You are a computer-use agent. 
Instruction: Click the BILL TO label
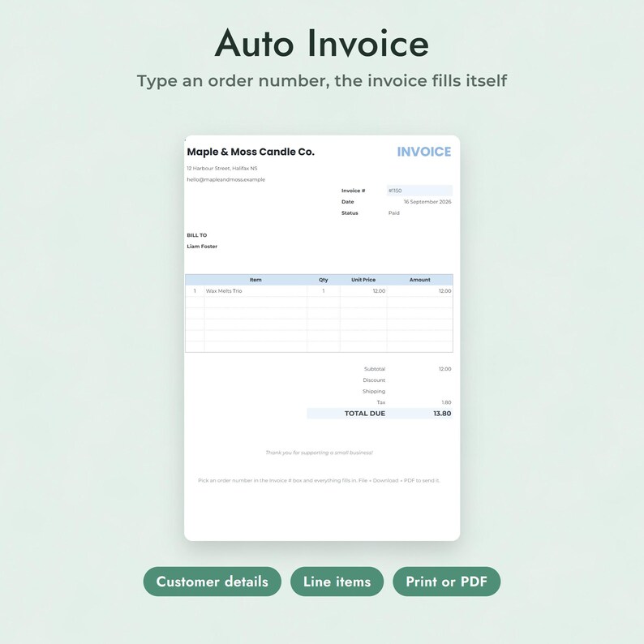(x=197, y=235)
